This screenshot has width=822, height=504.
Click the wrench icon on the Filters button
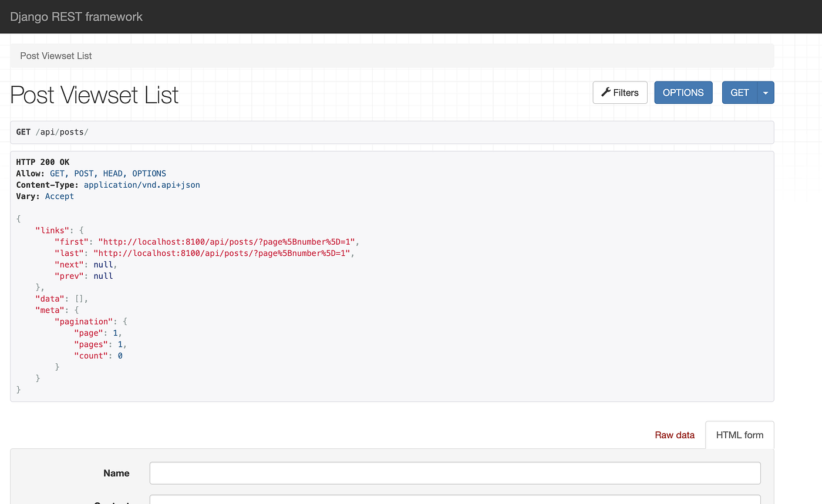point(605,92)
